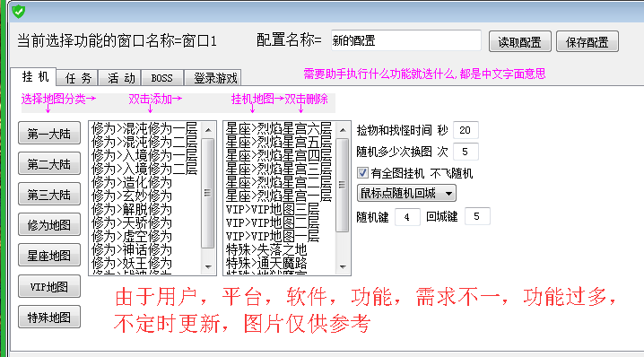Select 星座>烈焰星宫四层 in 挂机地图 list
This screenshot has width=644, height=357.
[x=279, y=156]
